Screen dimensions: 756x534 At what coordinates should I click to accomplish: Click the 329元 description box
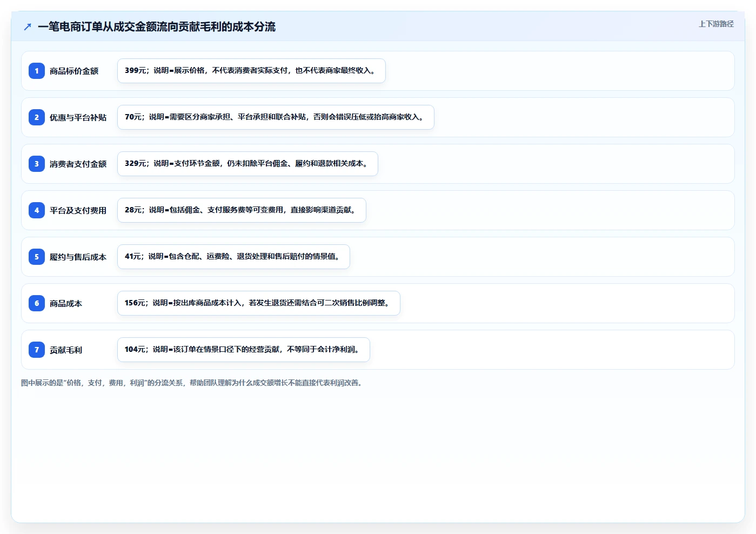point(247,164)
